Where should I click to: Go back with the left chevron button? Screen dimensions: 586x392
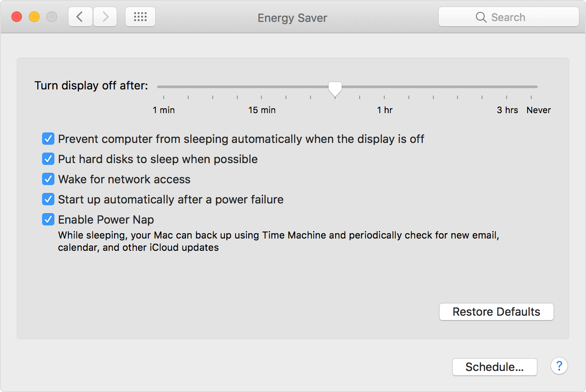click(x=80, y=17)
